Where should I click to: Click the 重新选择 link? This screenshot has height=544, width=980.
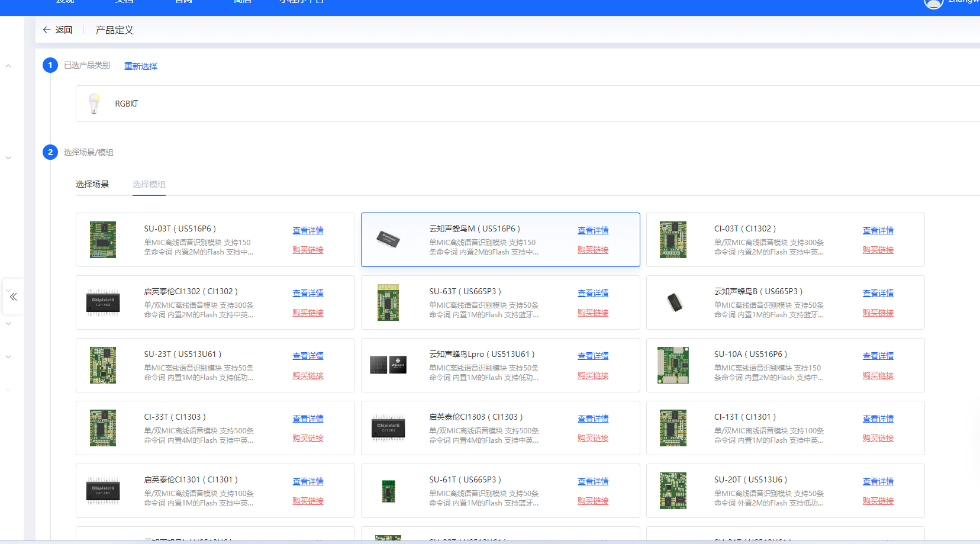coord(141,66)
